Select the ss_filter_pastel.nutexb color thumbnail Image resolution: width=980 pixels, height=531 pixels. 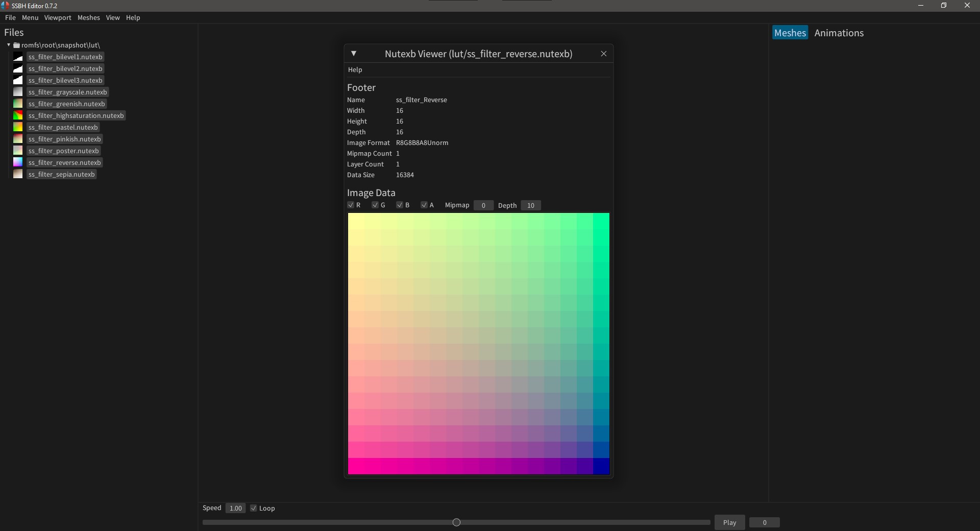coord(18,127)
